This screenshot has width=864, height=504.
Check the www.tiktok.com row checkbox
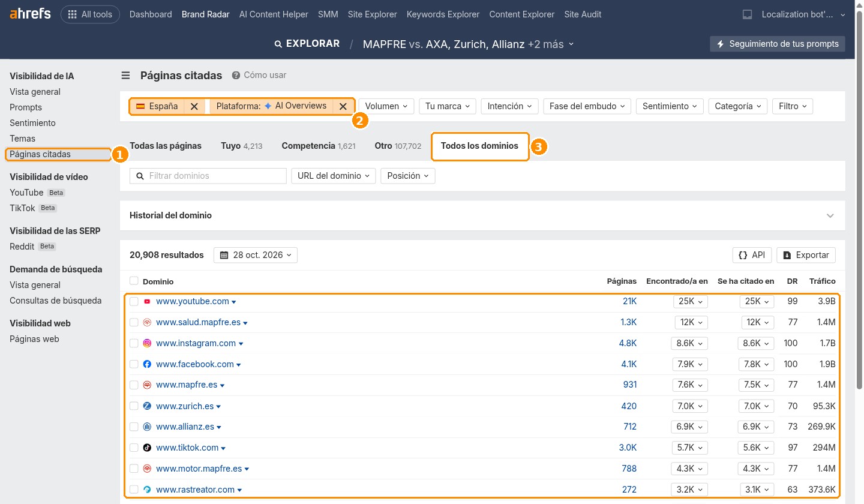[134, 448]
